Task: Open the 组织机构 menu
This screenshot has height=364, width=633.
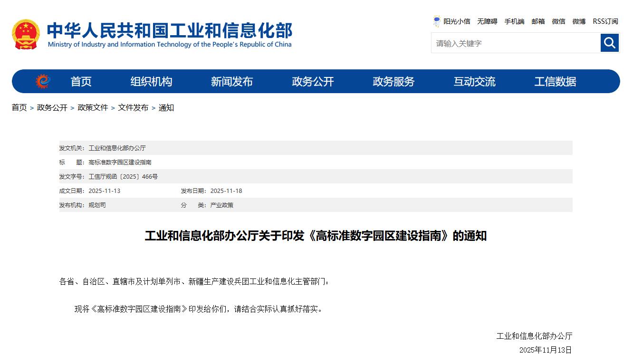Action: tap(151, 82)
